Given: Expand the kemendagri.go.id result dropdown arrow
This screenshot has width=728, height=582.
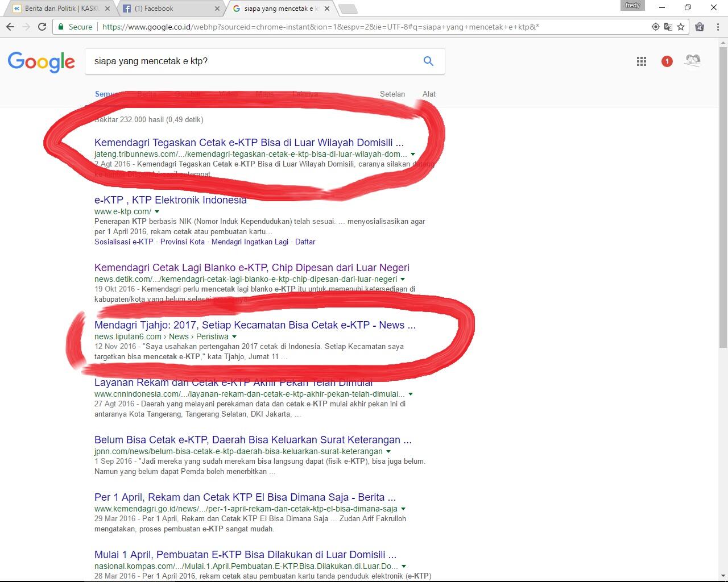Looking at the screenshot, I should coord(403,509).
